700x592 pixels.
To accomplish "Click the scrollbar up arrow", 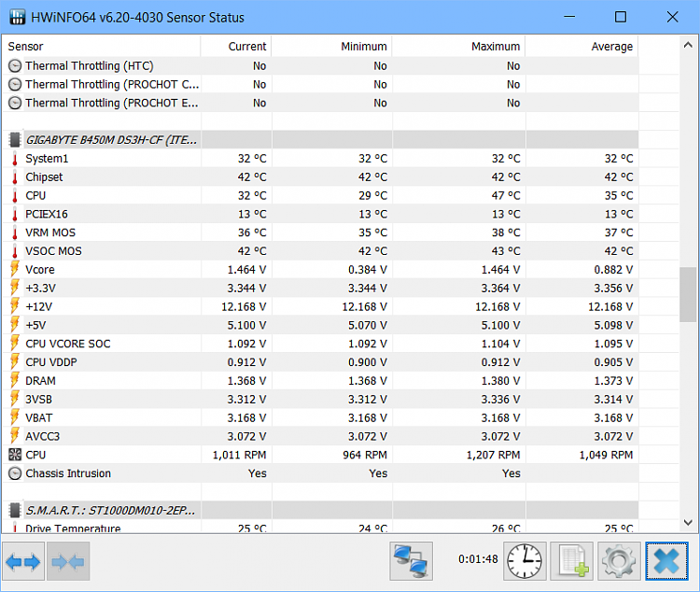I will (688, 45).
